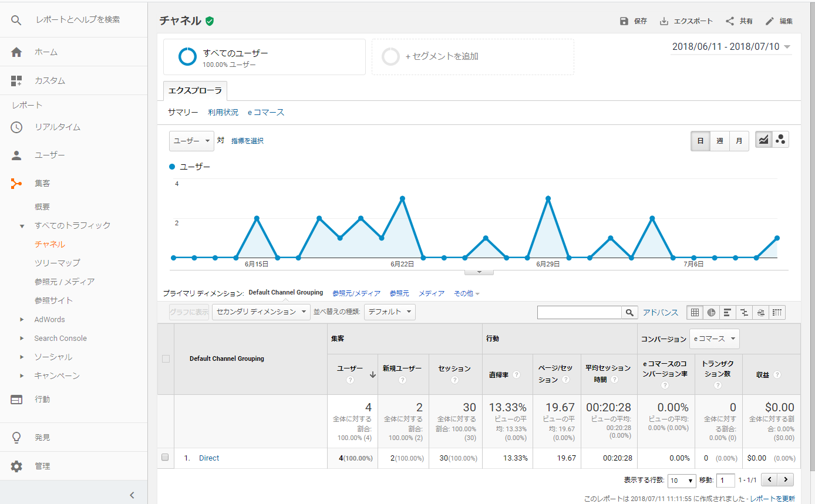This screenshot has height=504, width=815.
Task: Open the 行動 behavior icon
Action: tap(16, 400)
